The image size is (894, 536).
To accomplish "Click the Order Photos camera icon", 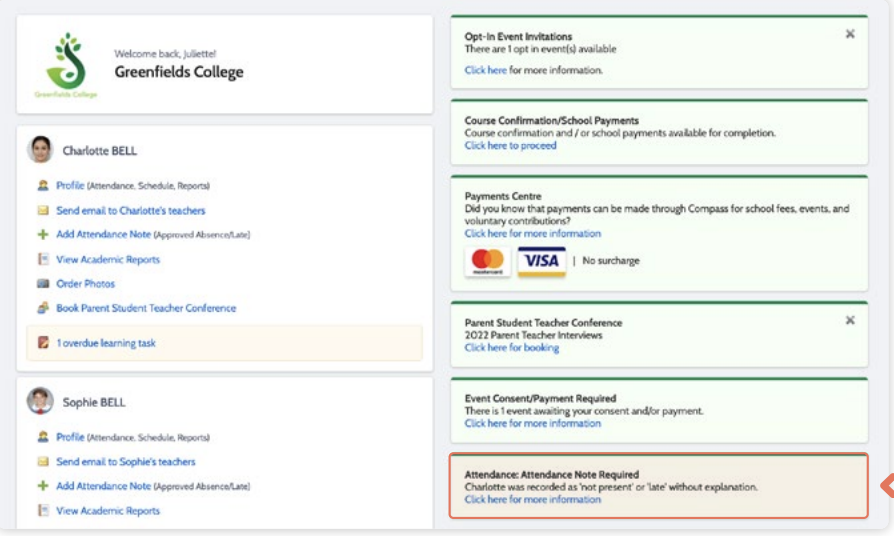I will pyautogui.click(x=43, y=283).
